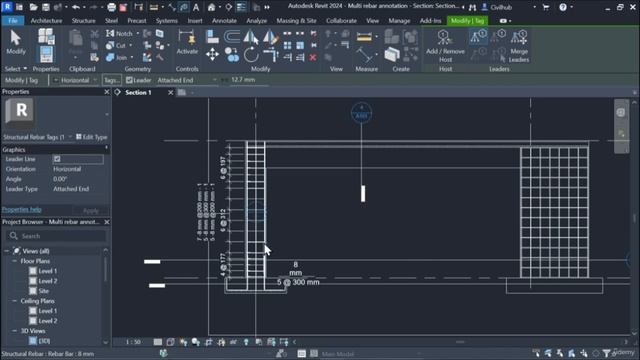Click the Save icon in quick access toolbar
The height and width of the screenshot is (360, 640).
[46, 7]
